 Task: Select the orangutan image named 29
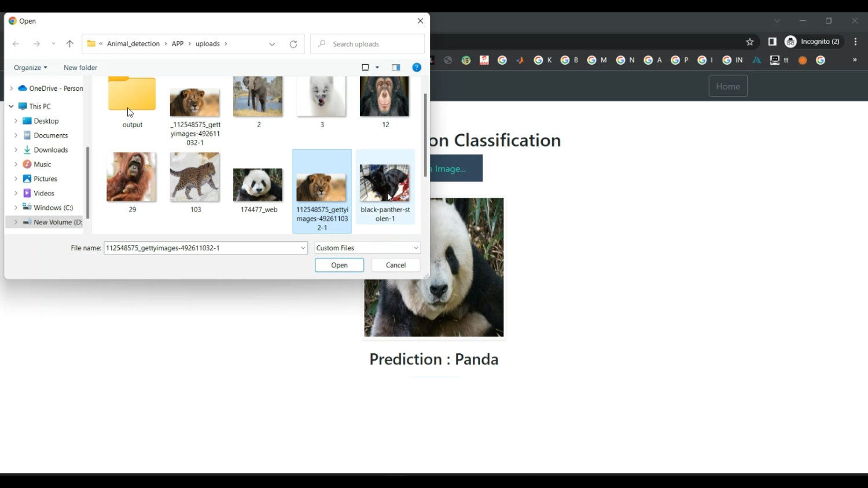click(132, 182)
